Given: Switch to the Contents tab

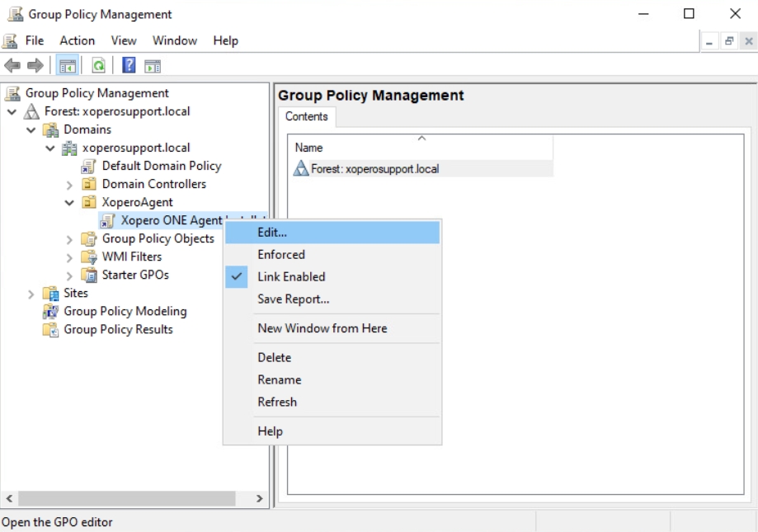Looking at the screenshot, I should click(x=306, y=116).
